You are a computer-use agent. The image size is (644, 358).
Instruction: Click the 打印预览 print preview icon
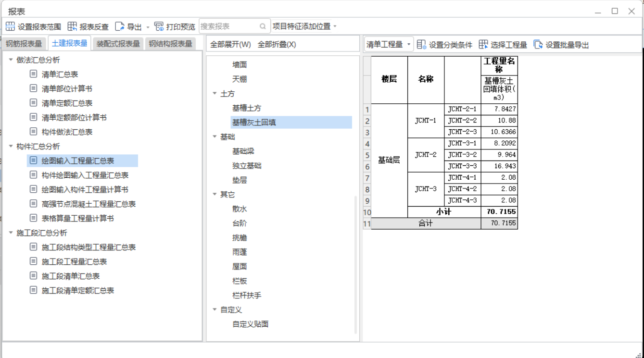point(159,26)
